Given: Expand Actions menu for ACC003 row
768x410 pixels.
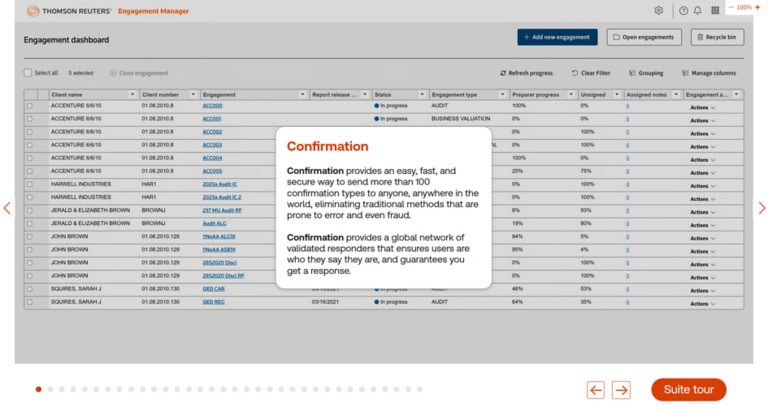Looking at the screenshot, I should coord(703,146).
